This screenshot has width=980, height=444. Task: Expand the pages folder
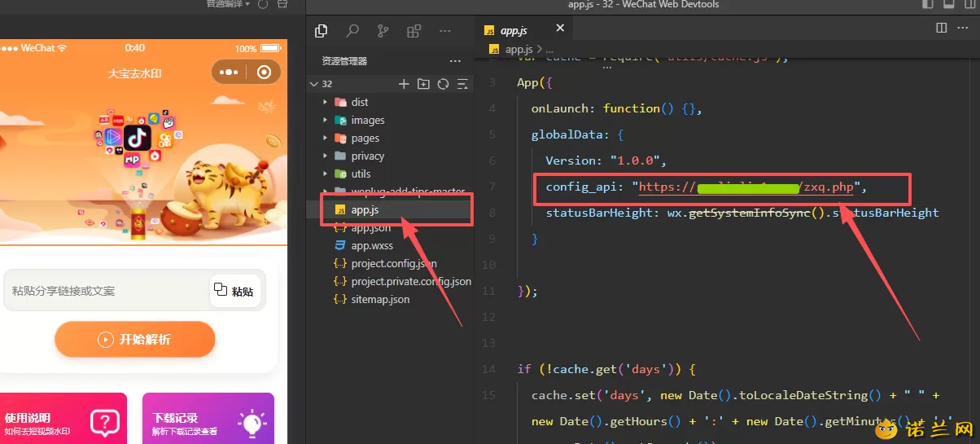click(388, 138)
